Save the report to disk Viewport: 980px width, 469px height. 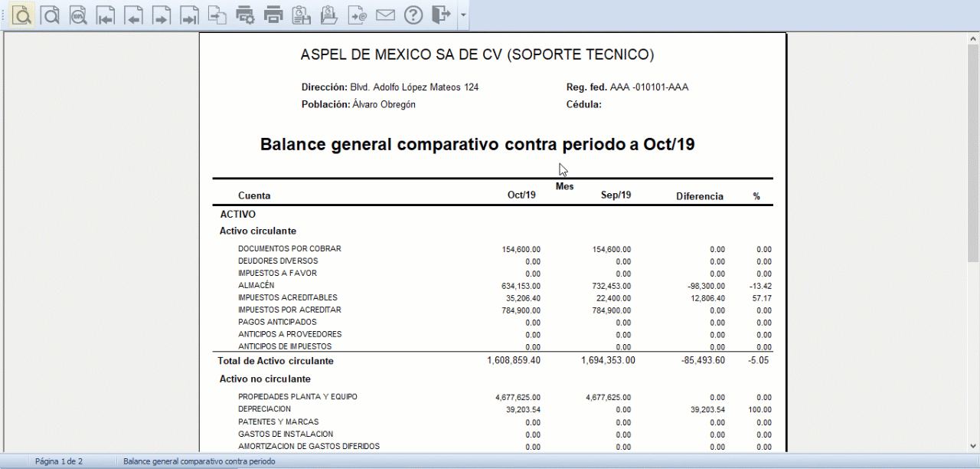click(x=301, y=15)
